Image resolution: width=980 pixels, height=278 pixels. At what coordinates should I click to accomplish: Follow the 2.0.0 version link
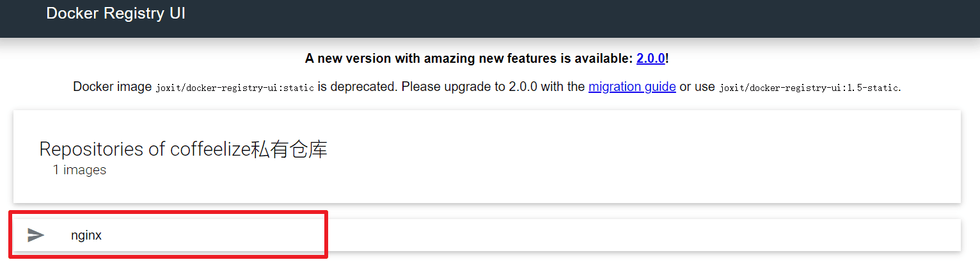[651, 58]
